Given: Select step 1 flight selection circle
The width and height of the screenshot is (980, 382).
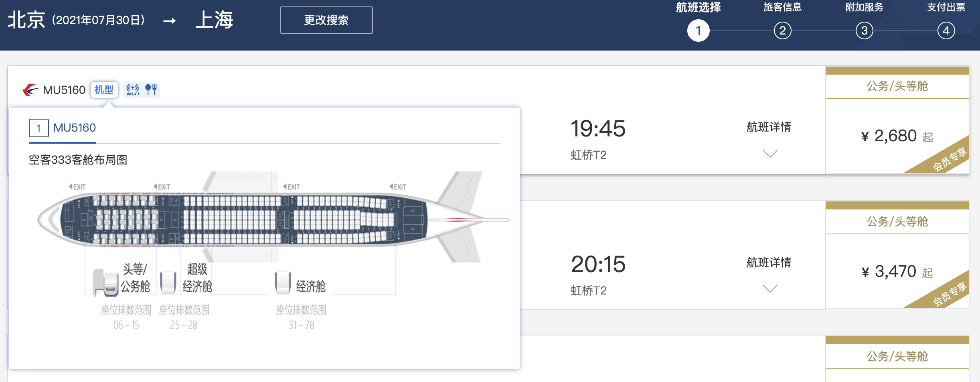Looking at the screenshot, I should pyautogui.click(x=698, y=30).
